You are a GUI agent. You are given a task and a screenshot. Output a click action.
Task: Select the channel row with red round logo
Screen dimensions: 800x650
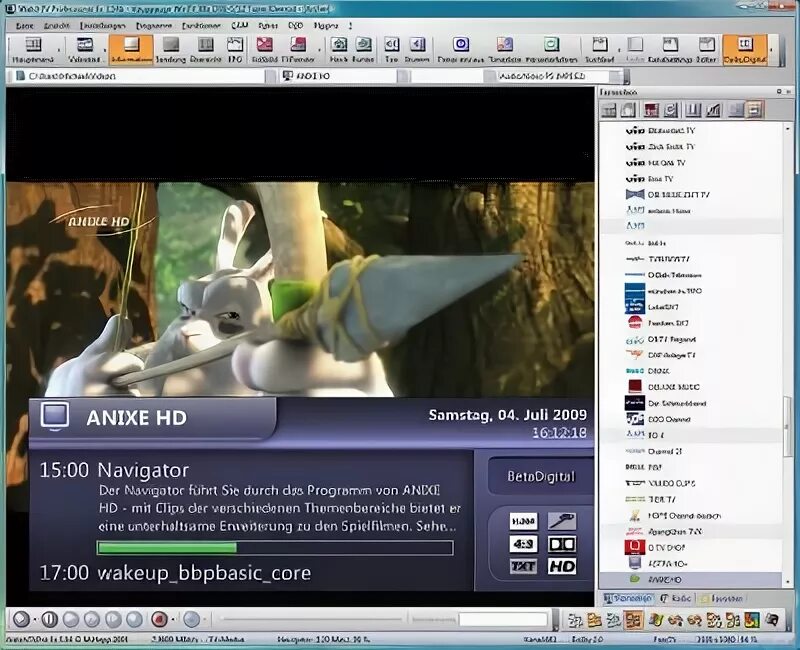click(x=691, y=323)
